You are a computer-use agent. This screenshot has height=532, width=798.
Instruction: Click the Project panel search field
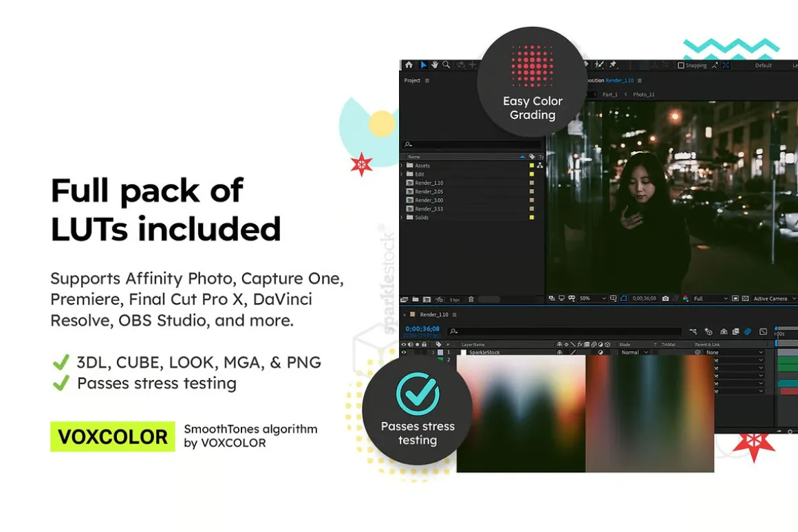pos(471,144)
